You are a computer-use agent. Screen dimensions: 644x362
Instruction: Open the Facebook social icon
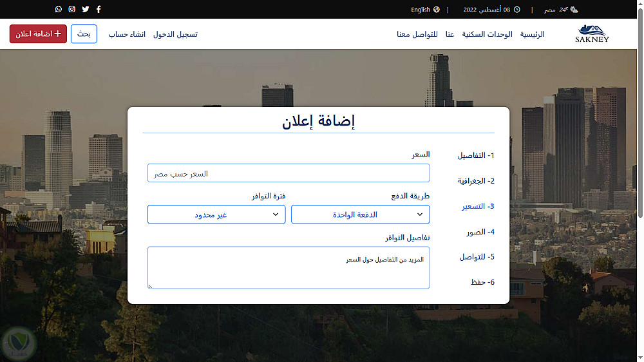(99, 9)
